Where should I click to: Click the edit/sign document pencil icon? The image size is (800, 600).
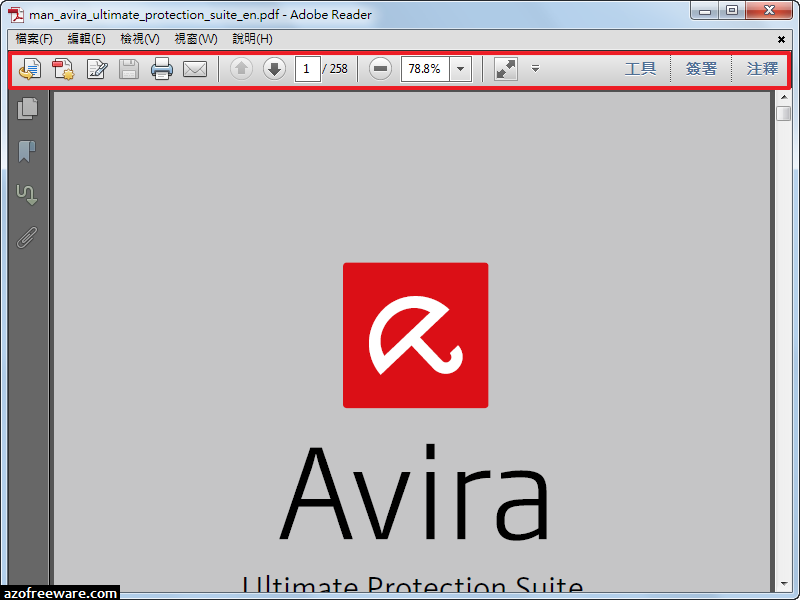96,69
